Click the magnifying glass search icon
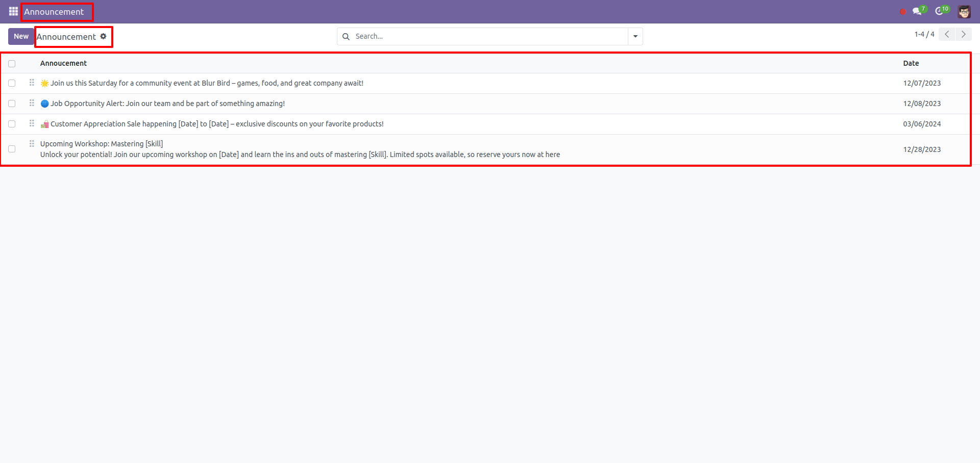This screenshot has height=463, width=980. tap(346, 36)
